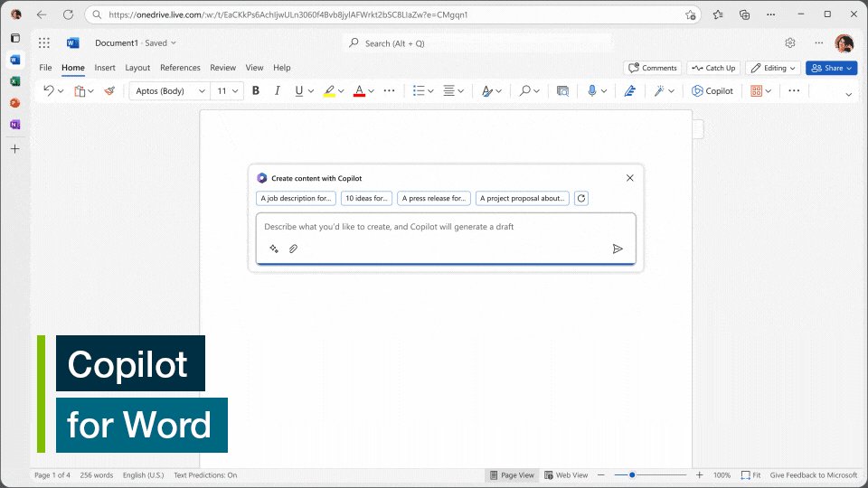Open OneNote from the browser sidebar

coord(15,125)
